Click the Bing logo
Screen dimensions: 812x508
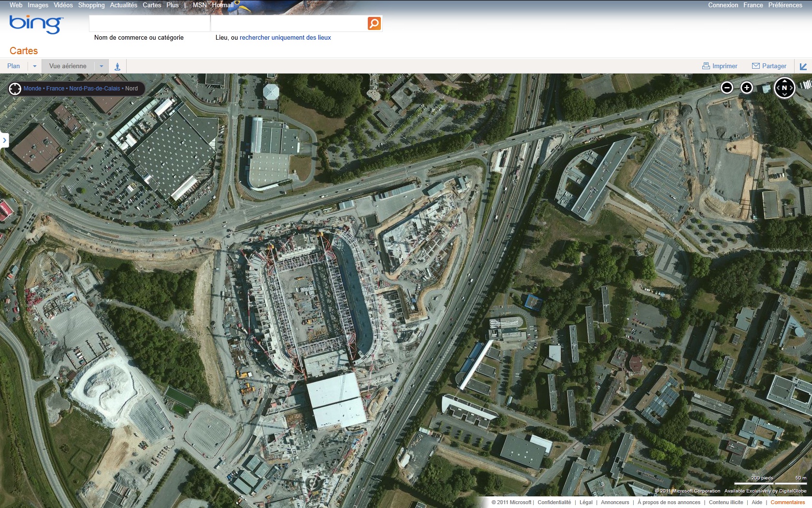point(36,24)
